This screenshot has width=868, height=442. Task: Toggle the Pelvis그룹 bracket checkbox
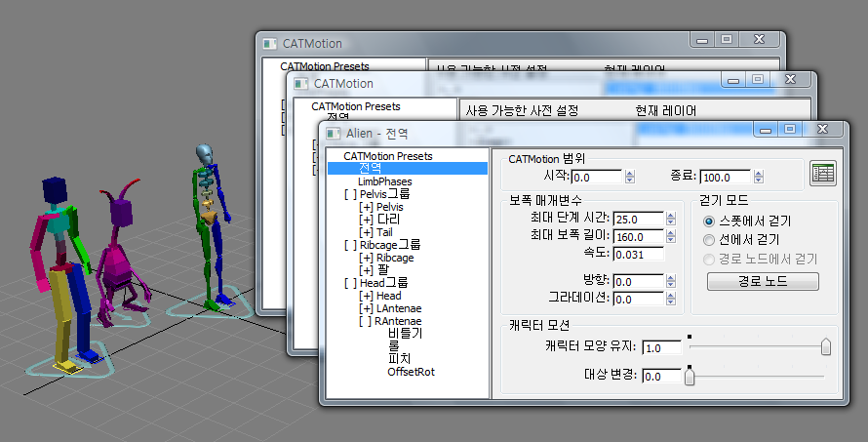coord(350,194)
